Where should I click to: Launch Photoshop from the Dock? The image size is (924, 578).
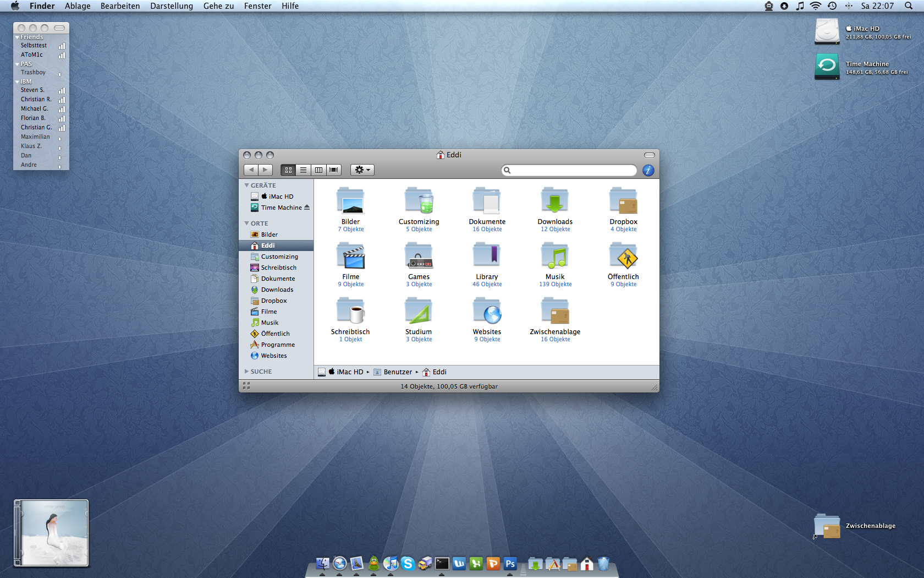coord(510,563)
